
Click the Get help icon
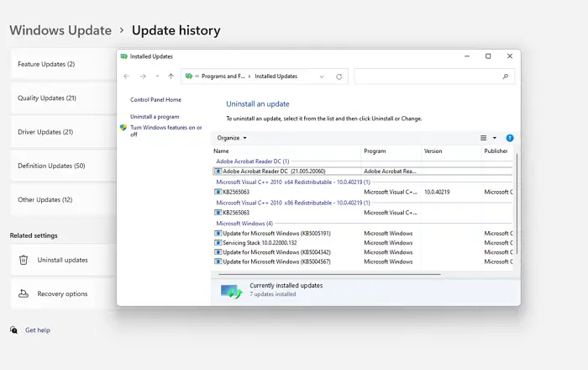14,330
